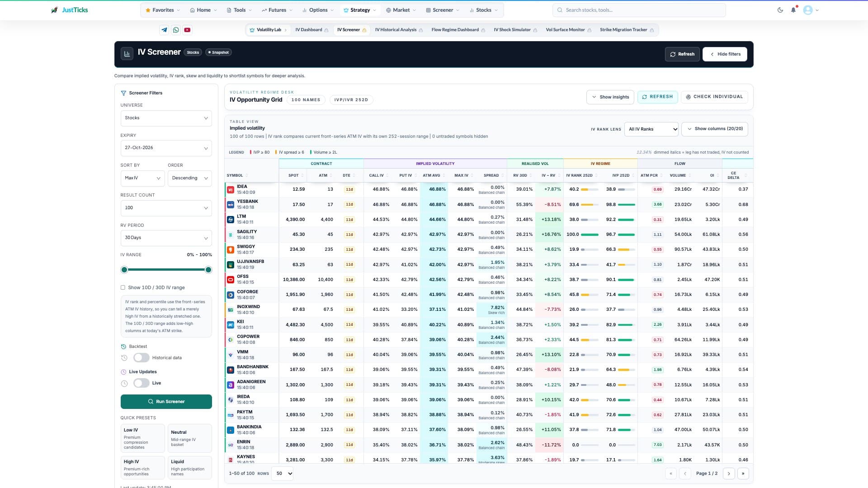Toggle dark mode moon icon
868x488 pixels.
pyautogui.click(x=780, y=10)
